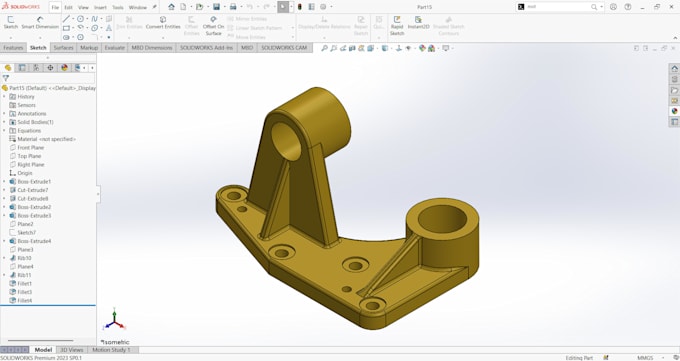
Task: Click the Select cursor tool
Action: [283, 7]
